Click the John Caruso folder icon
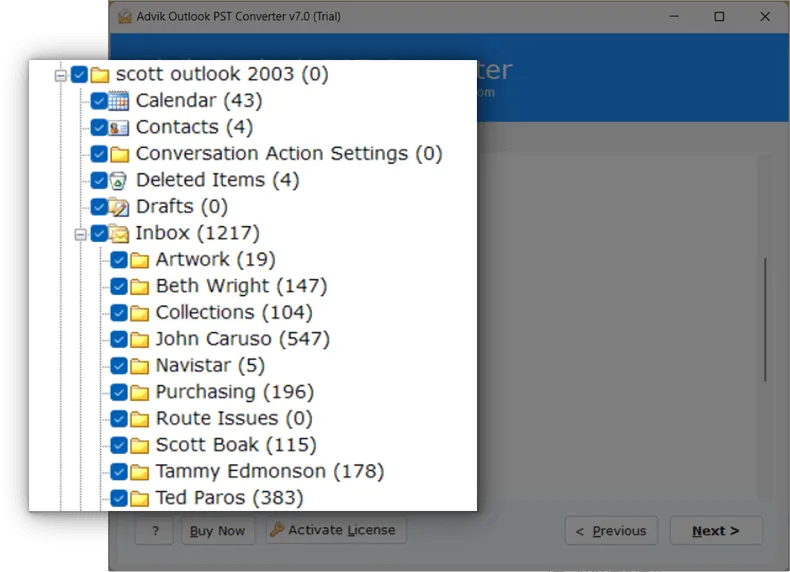 pos(139,339)
